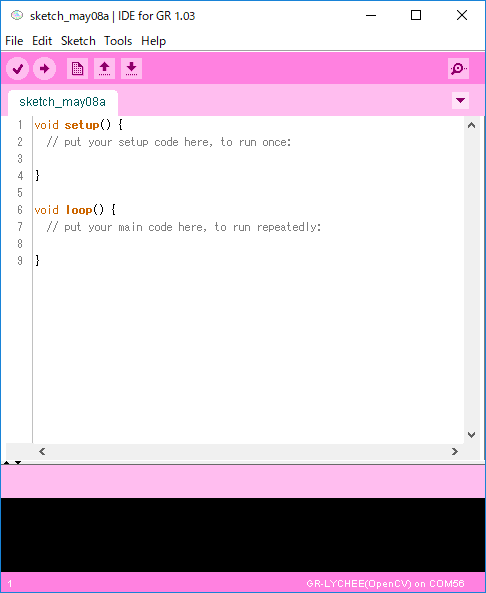Image resolution: width=486 pixels, height=593 pixels.
Task: Open the Tools menu
Action: click(118, 41)
